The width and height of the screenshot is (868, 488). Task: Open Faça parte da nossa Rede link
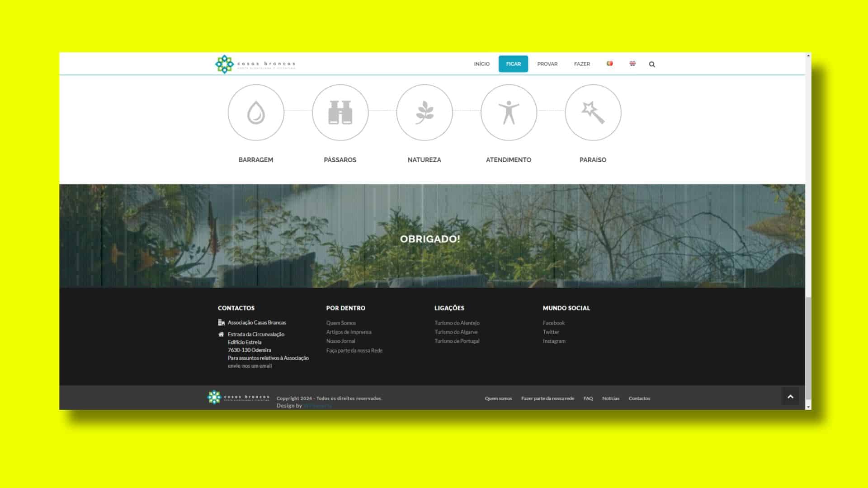[354, 351]
